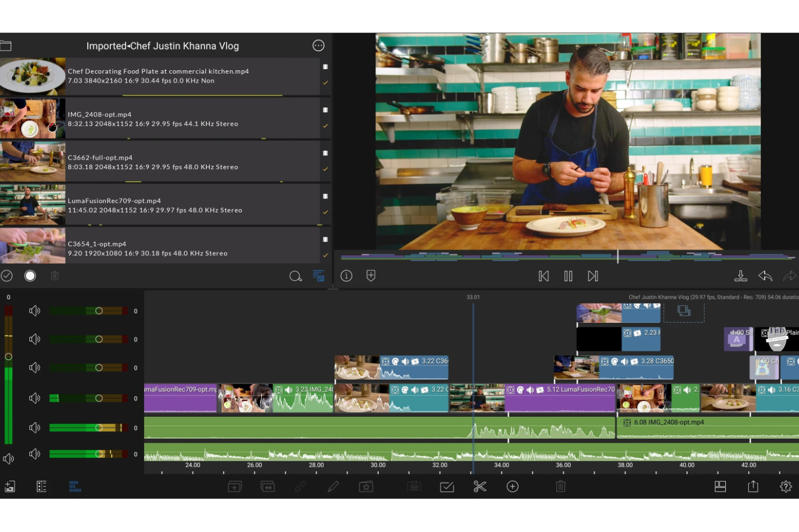799x532 pixels.
Task: Open the export share icon
Action: pos(753,486)
